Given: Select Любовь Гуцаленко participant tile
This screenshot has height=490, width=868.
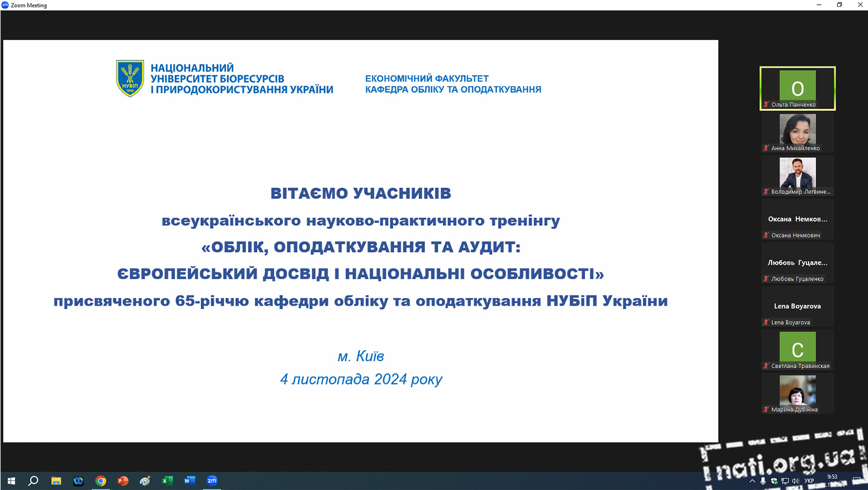Looking at the screenshot, I should pos(798,263).
